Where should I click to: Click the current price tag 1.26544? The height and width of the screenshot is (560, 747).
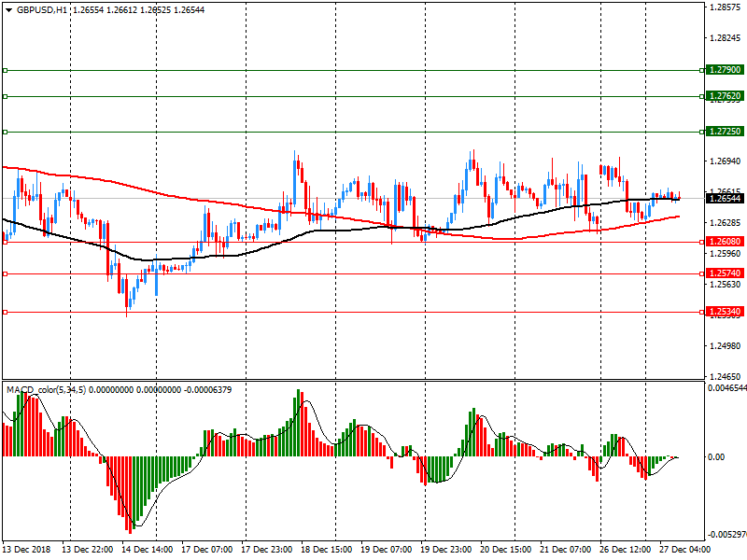[725, 198]
